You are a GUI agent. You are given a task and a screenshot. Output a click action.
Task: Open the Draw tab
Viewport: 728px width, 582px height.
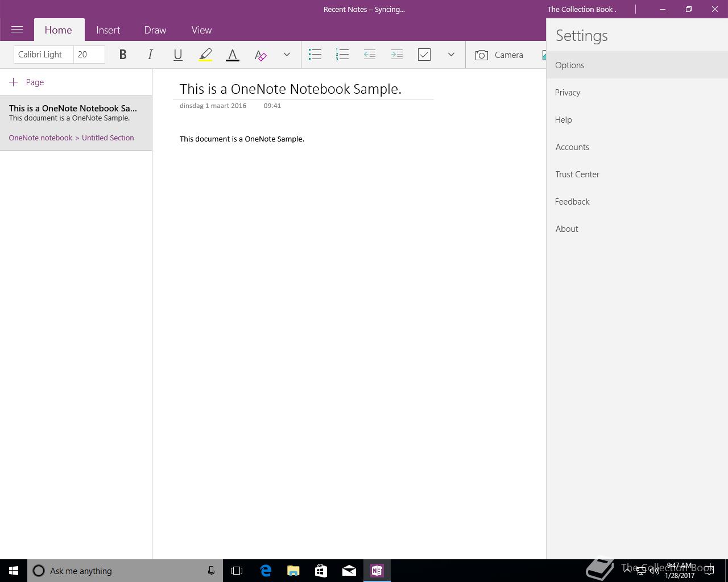(155, 30)
